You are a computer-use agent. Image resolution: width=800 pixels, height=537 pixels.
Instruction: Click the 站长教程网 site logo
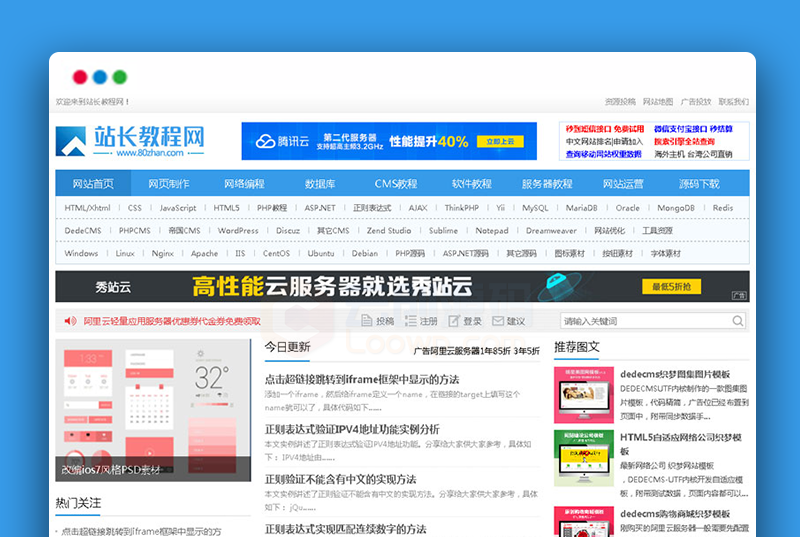coord(130,140)
